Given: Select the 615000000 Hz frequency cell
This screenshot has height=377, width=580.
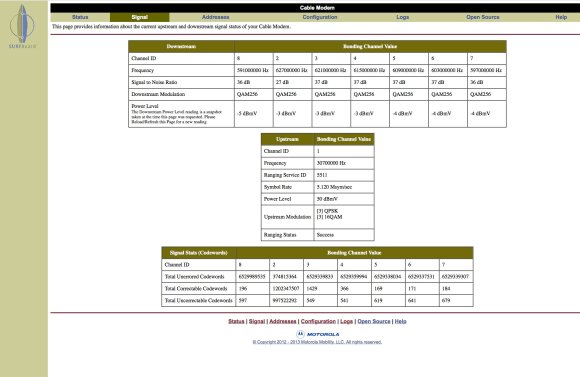Looking at the screenshot, I should point(369,70).
